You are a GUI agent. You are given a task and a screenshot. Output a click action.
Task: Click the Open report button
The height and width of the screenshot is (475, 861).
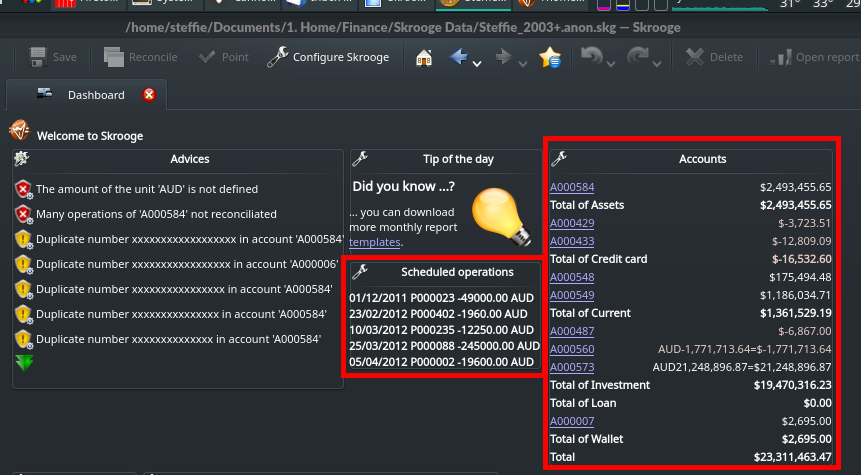814,57
